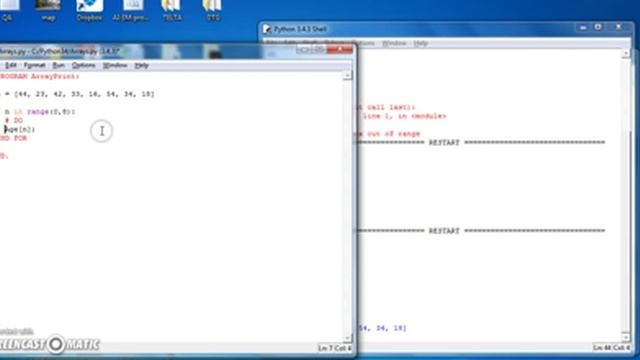Image resolution: width=640 pixels, height=360 pixels.
Task: Open the Window menu in the editor window
Action: (115, 65)
